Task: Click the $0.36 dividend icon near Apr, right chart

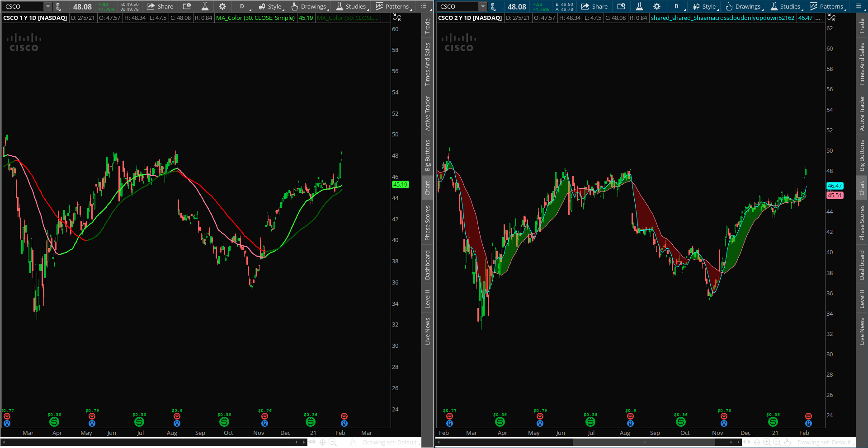Action: click(500, 422)
